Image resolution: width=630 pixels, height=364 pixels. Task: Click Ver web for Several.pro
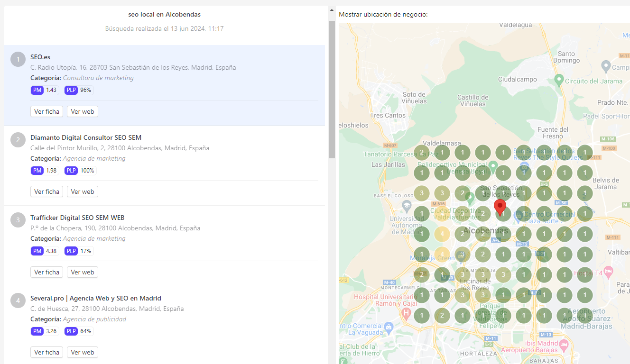[x=82, y=352]
